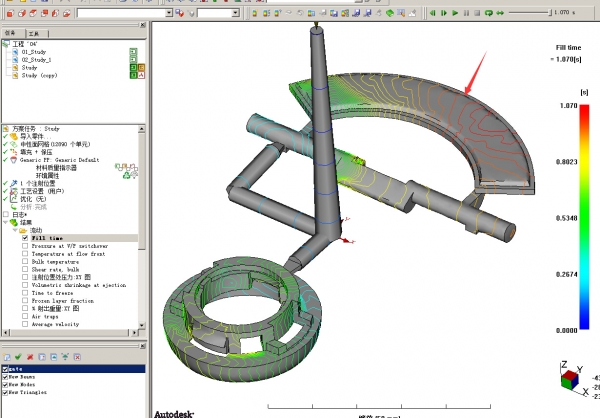Click the animation time slider handle

point(550,13)
